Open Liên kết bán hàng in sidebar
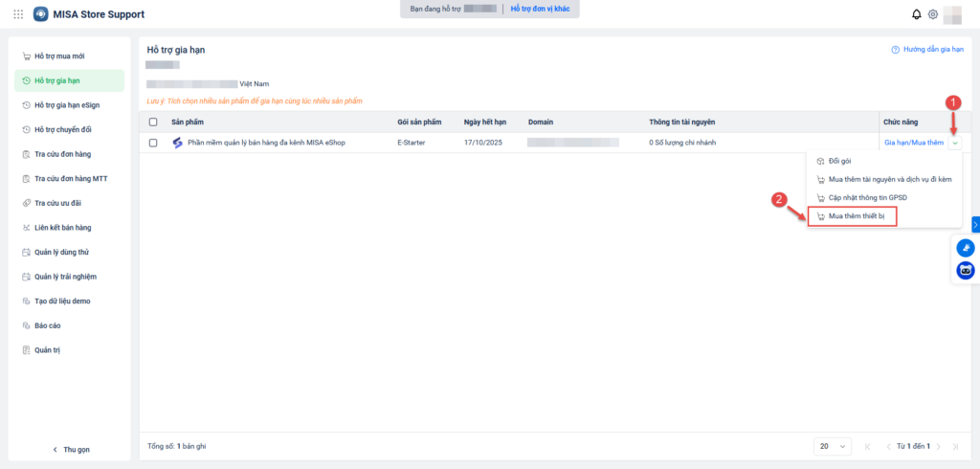The image size is (980, 469). tap(69, 228)
